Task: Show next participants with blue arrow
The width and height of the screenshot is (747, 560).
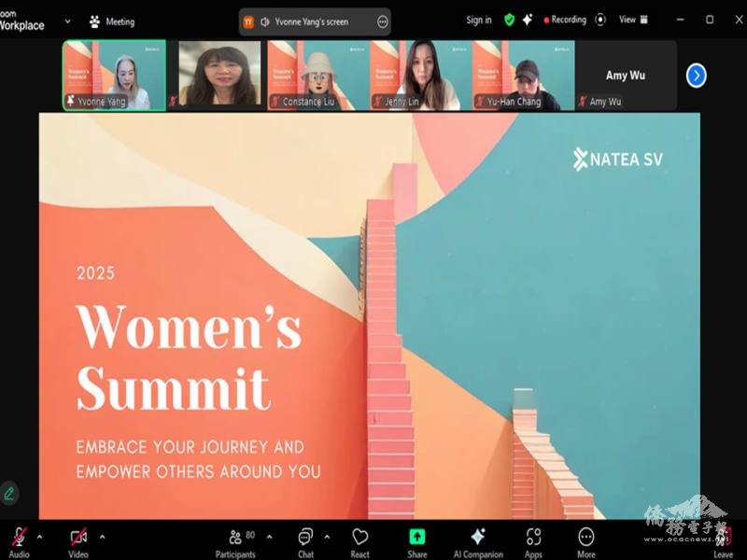Action: tap(696, 76)
